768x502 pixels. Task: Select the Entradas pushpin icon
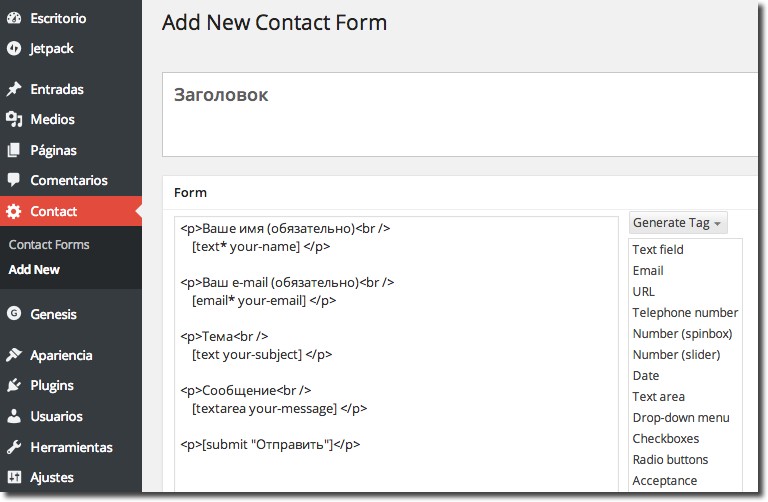coord(14,89)
